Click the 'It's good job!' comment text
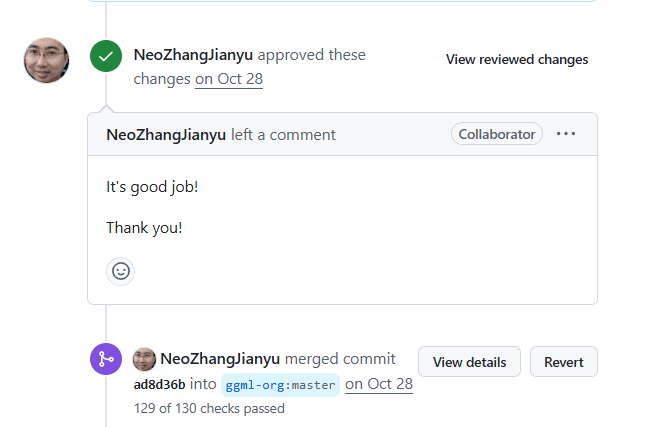The image size is (662, 427). pyautogui.click(x=152, y=187)
